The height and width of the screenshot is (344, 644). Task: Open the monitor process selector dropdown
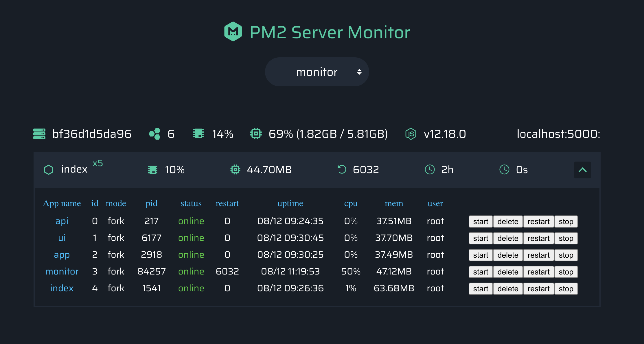(317, 72)
